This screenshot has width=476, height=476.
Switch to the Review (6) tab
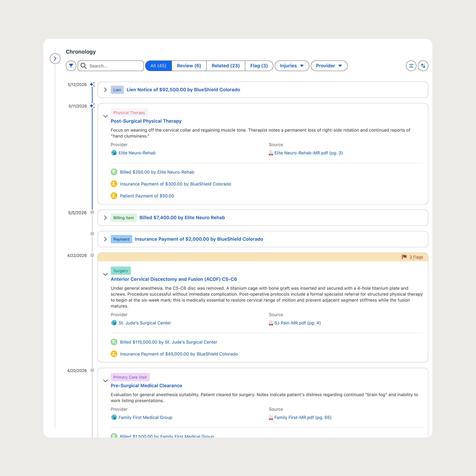pos(189,66)
